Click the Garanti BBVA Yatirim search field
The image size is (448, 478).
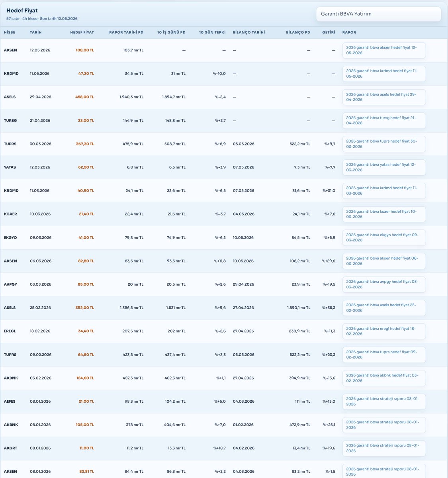coord(378,14)
